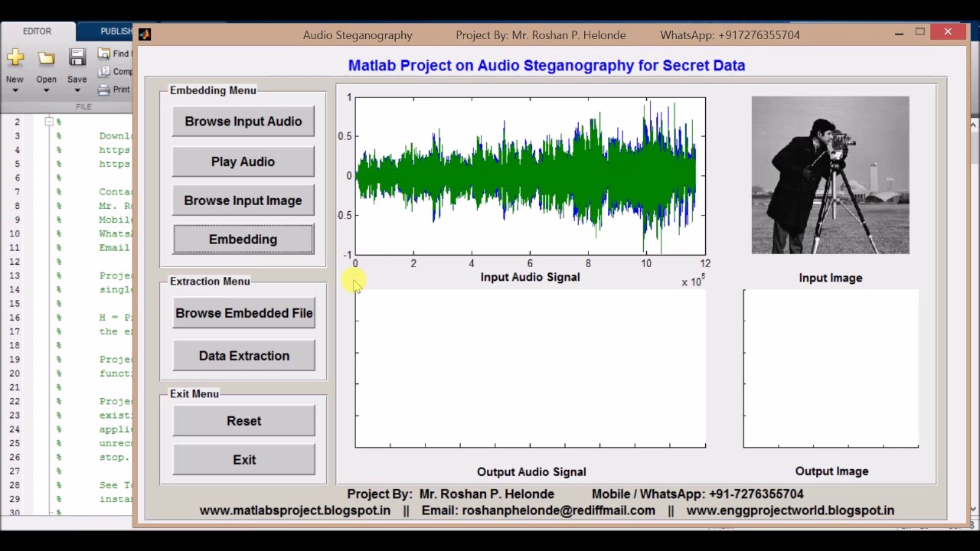The height and width of the screenshot is (551, 980).
Task: Expand the Save dropdown arrow
Action: click(x=77, y=90)
